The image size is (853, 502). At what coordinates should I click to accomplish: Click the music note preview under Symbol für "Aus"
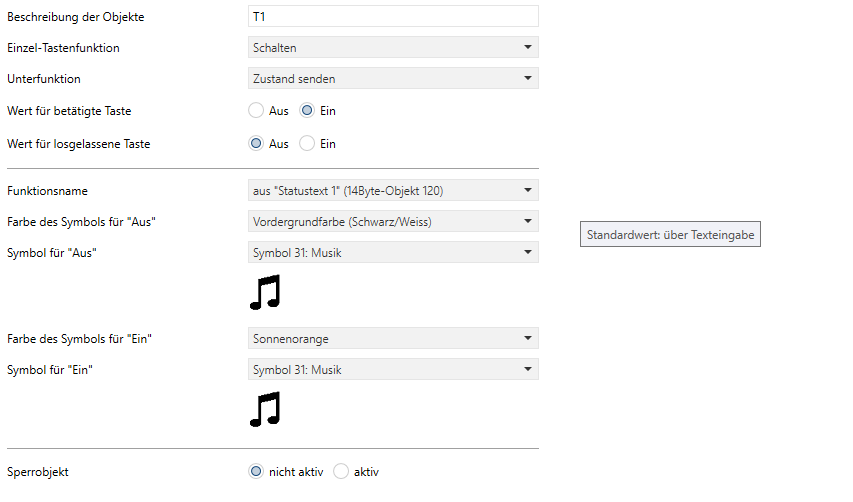point(265,292)
